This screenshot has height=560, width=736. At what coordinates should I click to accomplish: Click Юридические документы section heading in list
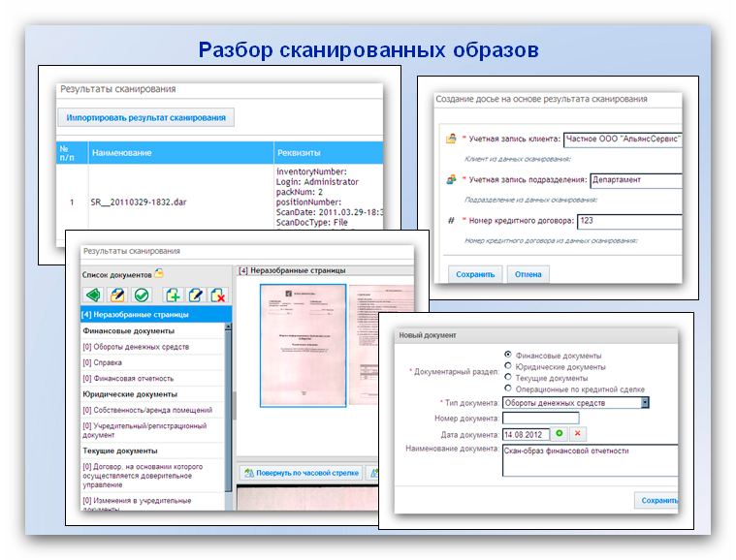(130, 394)
